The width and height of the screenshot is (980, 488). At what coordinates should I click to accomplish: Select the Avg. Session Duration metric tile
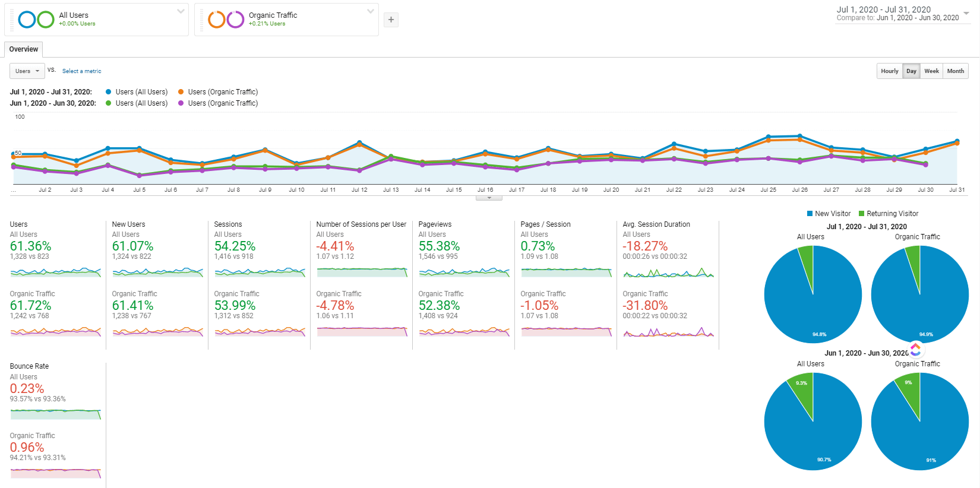[x=668, y=284]
